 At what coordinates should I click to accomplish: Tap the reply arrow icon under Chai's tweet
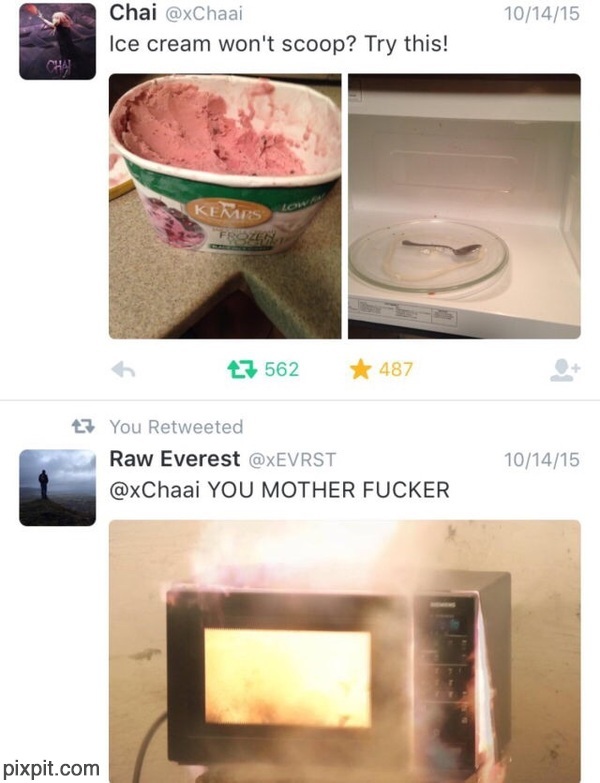pos(123,370)
